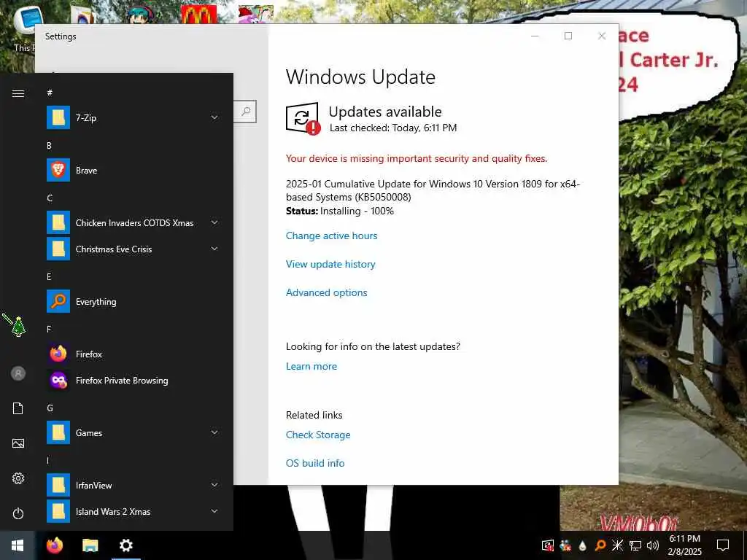The height and width of the screenshot is (560, 747).
Task: Open the McDonald's desktop icon
Action: click(x=198, y=15)
